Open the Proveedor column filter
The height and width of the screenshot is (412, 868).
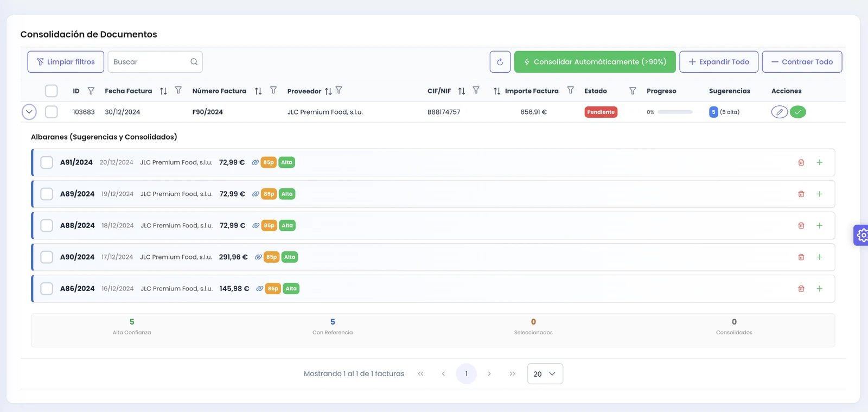click(339, 90)
